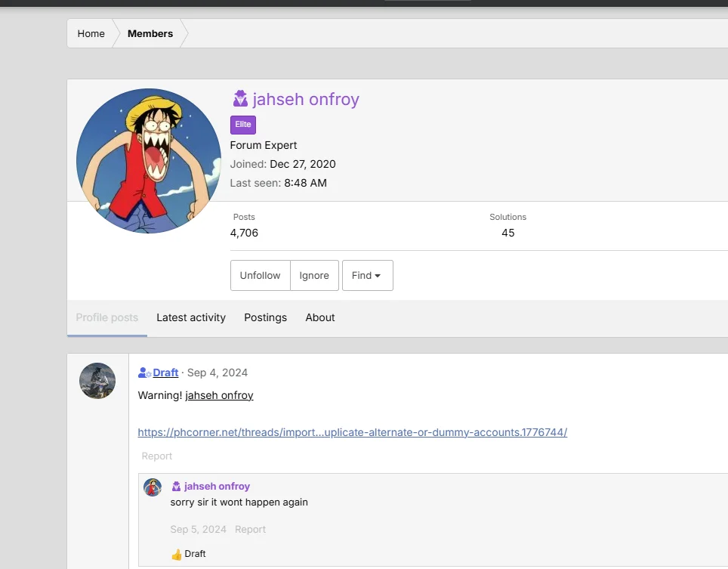Open Draft in the reactions list
728x569 pixels.
coord(195,554)
